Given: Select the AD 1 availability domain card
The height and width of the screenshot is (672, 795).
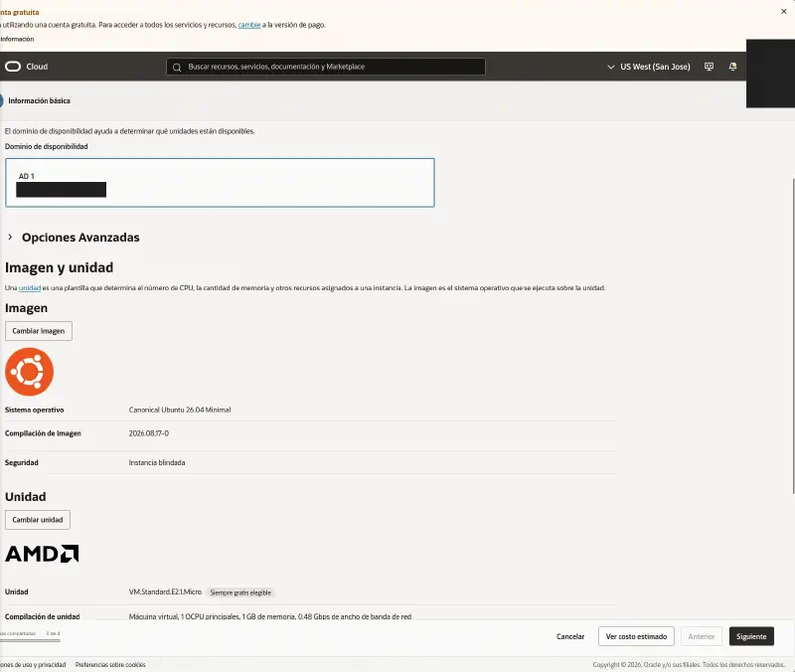Looking at the screenshot, I should pos(220,183).
